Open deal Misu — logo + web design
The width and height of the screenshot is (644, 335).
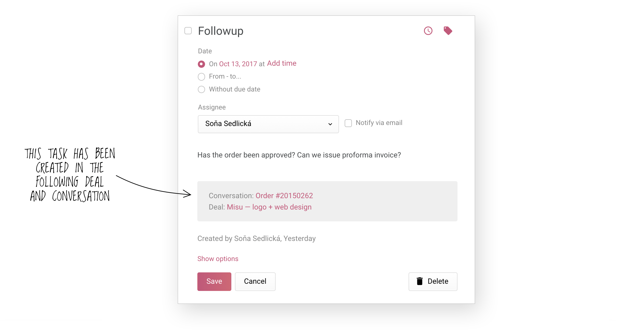(269, 207)
